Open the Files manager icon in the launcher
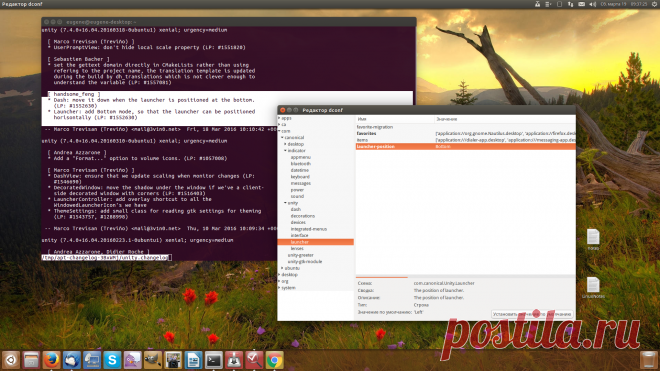The image size is (660, 371). (x=31, y=360)
